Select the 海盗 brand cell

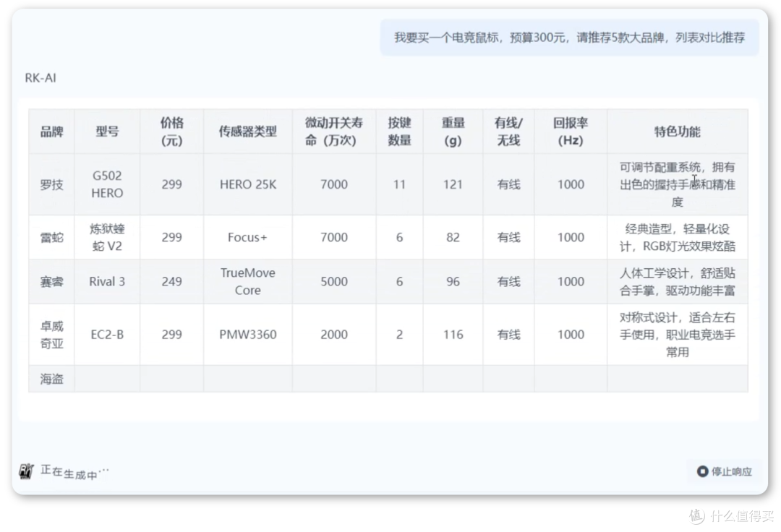pos(52,379)
